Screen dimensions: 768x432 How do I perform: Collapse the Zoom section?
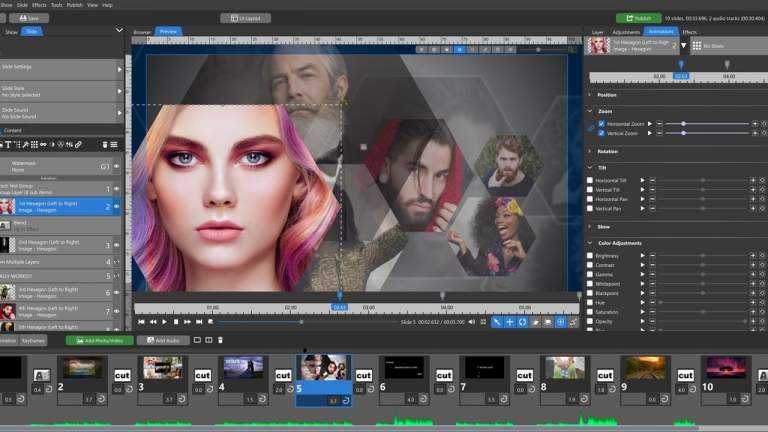click(590, 111)
